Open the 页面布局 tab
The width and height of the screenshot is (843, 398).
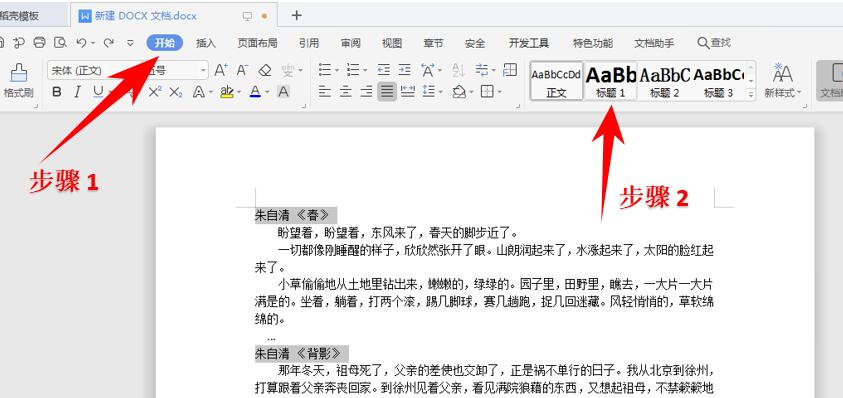tap(258, 43)
